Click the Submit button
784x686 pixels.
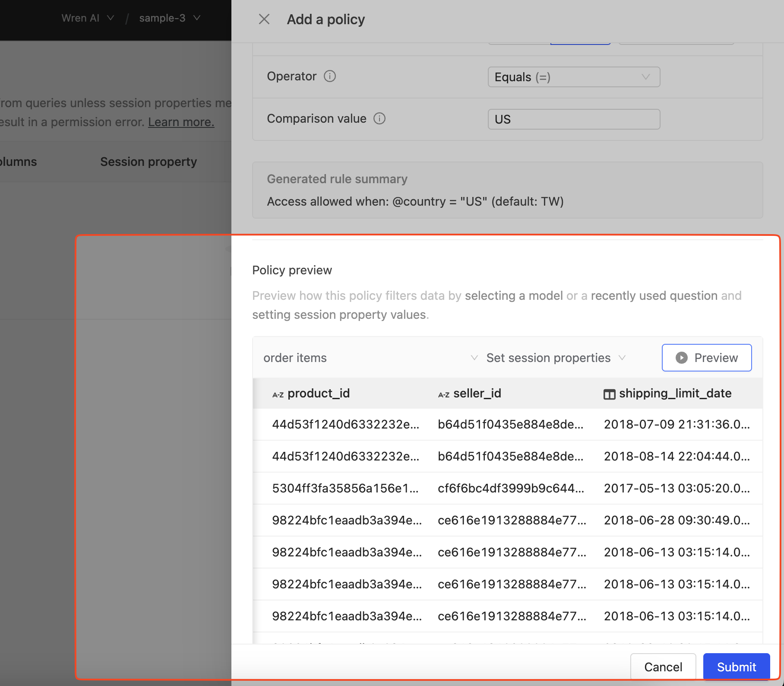[x=737, y=667]
